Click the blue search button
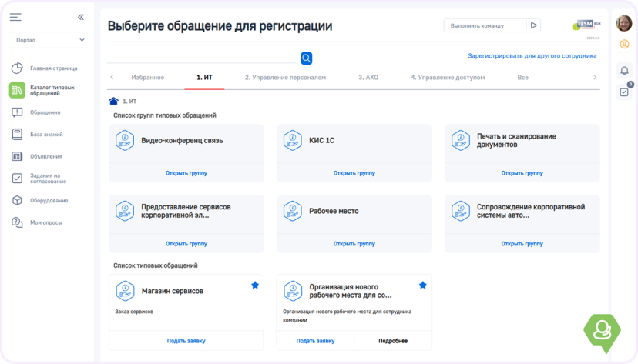This screenshot has width=638, height=364. click(x=307, y=58)
